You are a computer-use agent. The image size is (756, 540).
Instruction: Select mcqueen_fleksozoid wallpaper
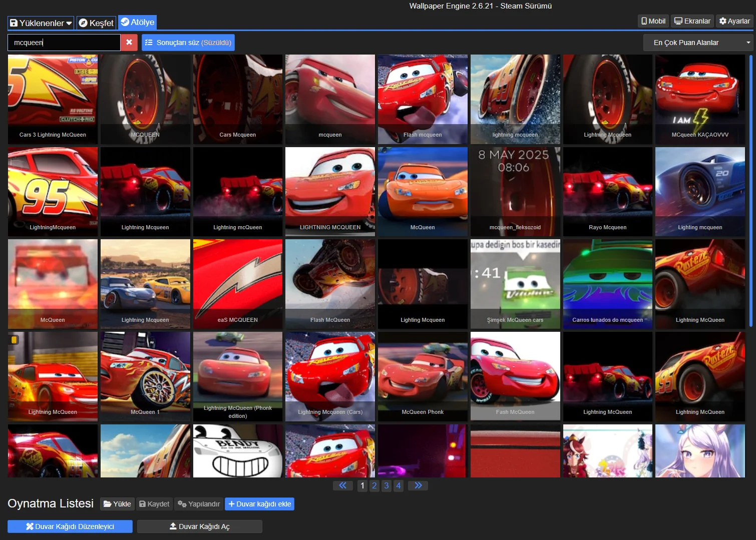point(515,192)
